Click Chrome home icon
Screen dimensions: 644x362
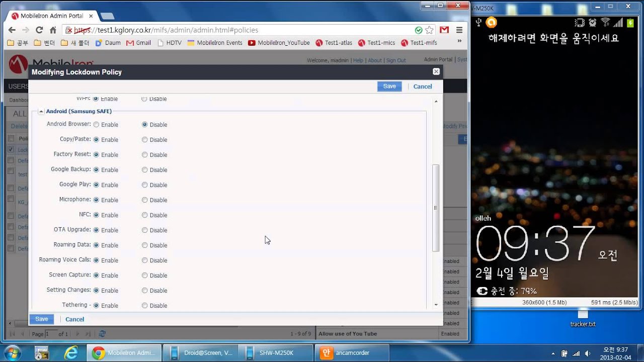point(53,30)
